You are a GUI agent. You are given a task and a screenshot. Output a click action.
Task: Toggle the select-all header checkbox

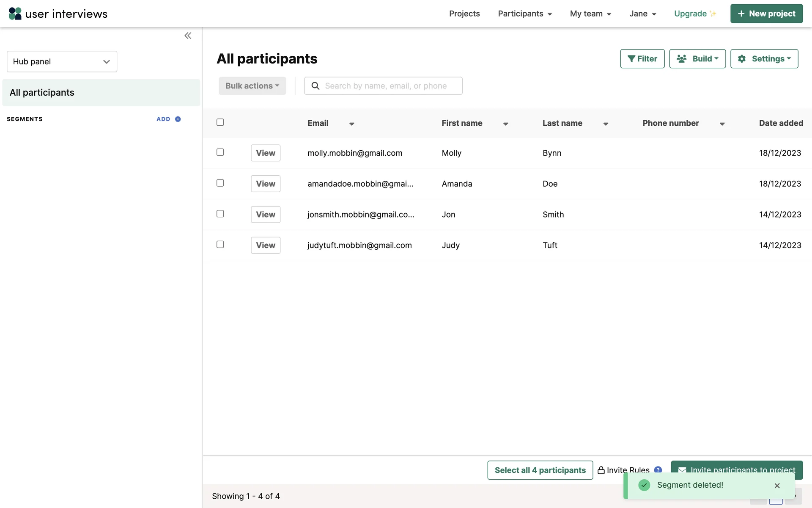220,122
